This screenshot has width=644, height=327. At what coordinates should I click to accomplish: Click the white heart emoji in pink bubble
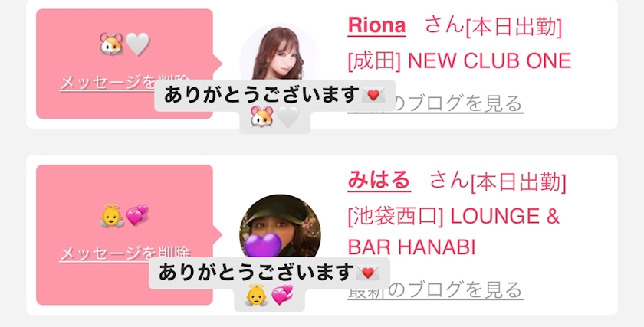(x=137, y=44)
